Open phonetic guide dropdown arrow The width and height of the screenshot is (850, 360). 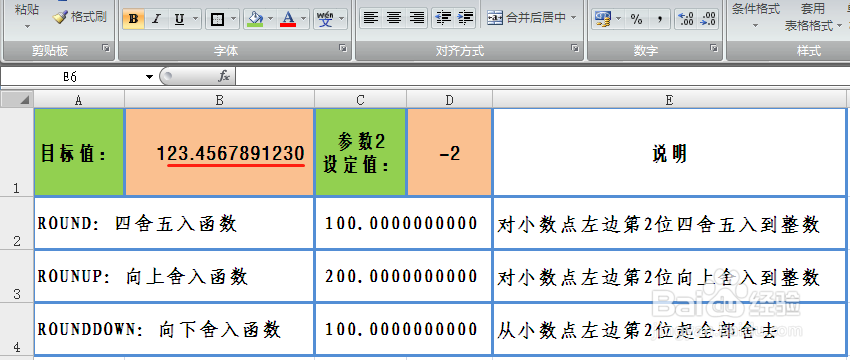342,20
